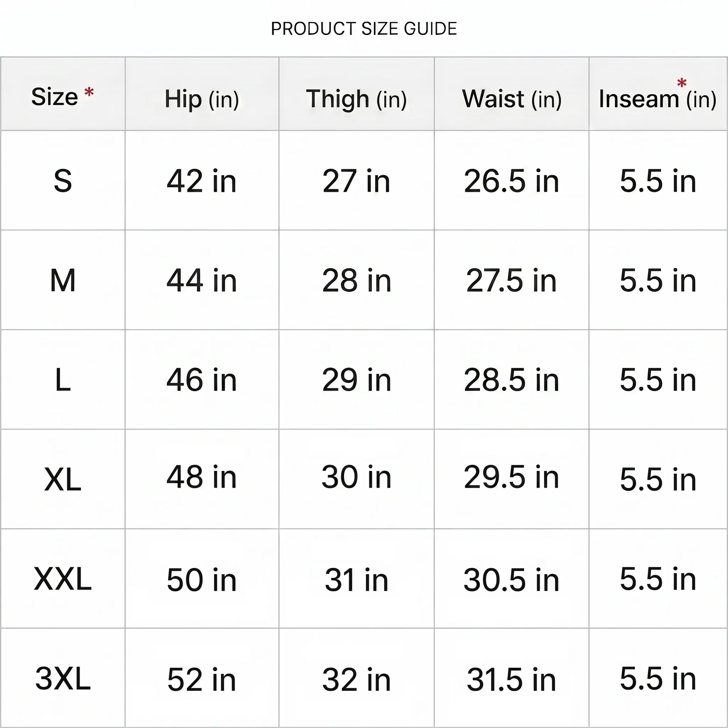Click the 31.5 in waist cell

(x=511, y=680)
